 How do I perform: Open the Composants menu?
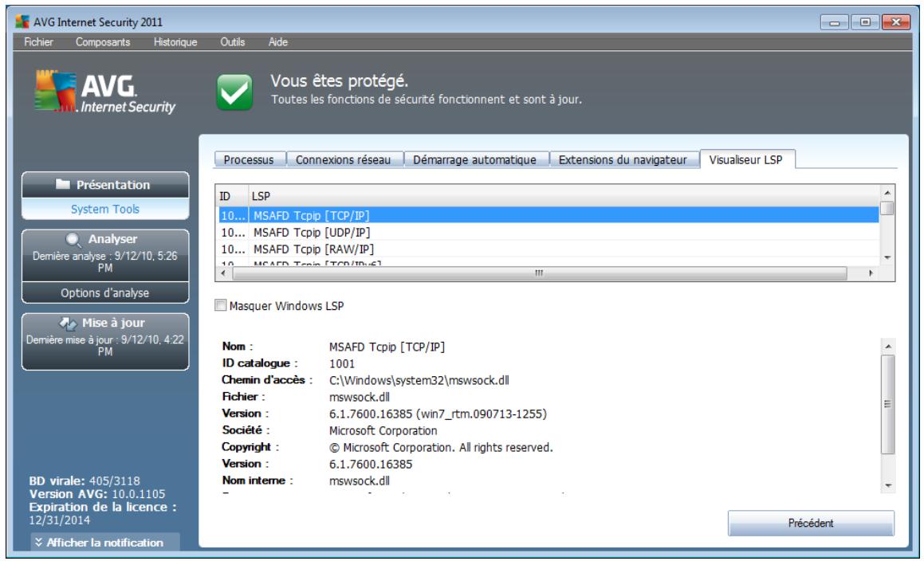103,42
